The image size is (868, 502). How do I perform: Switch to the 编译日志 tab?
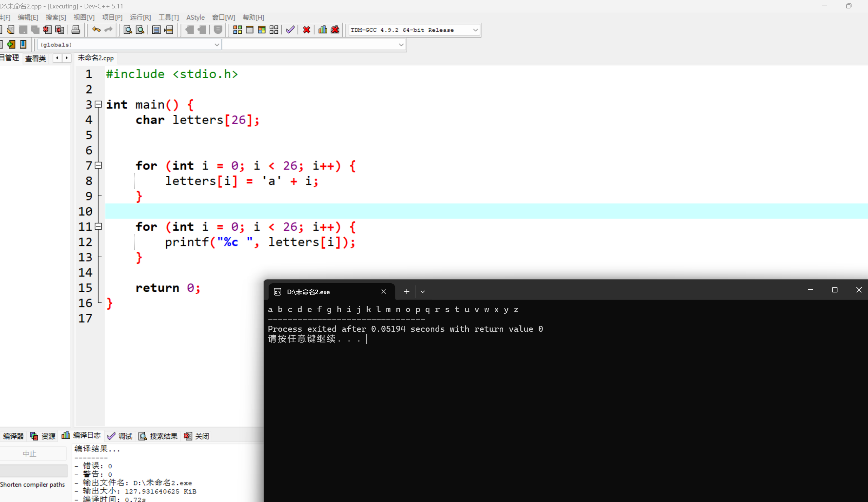coord(81,436)
